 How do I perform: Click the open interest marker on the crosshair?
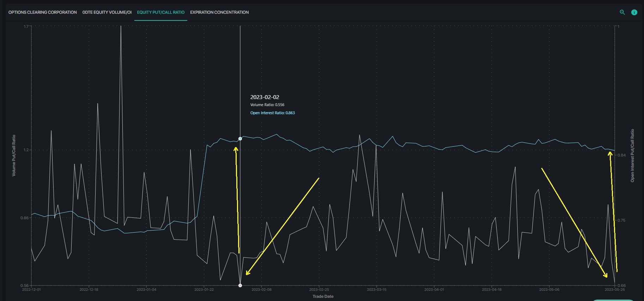[x=240, y=139]
